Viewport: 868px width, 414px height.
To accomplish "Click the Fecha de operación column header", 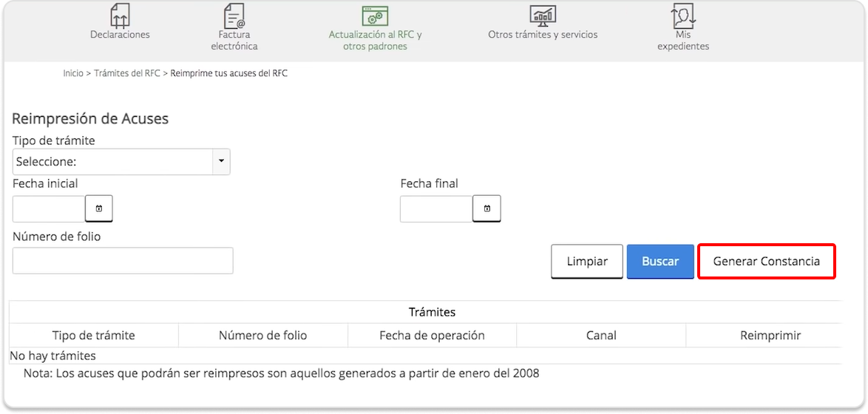I will coord(433,336).
